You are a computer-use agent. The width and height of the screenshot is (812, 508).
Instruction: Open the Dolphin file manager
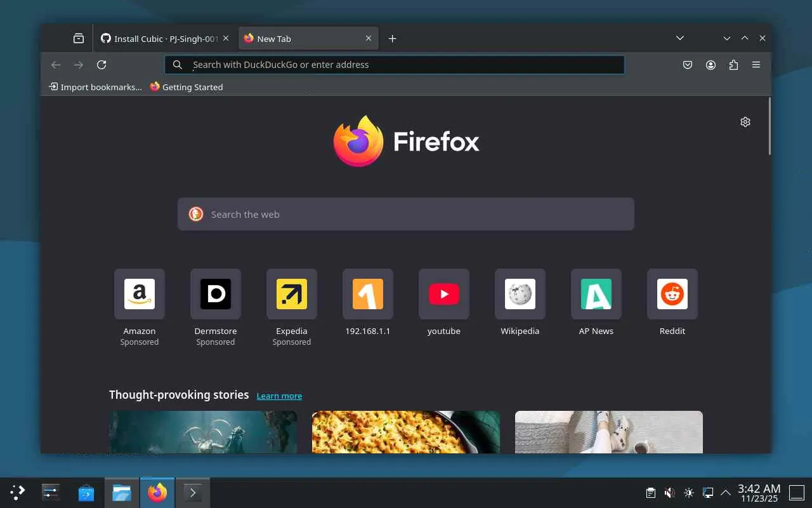pos(122,492)
